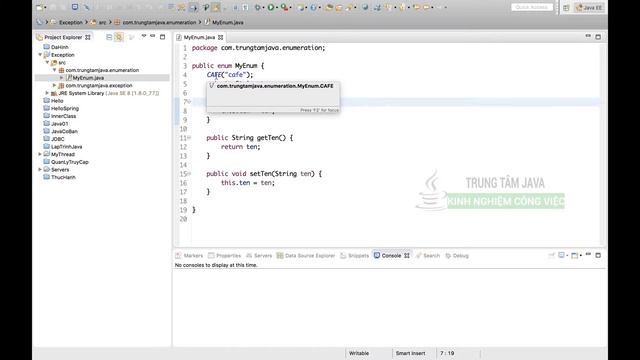Click the green Run button in toolbar
The height and width of the screenshot is (360, 640).
coord(271,7)
